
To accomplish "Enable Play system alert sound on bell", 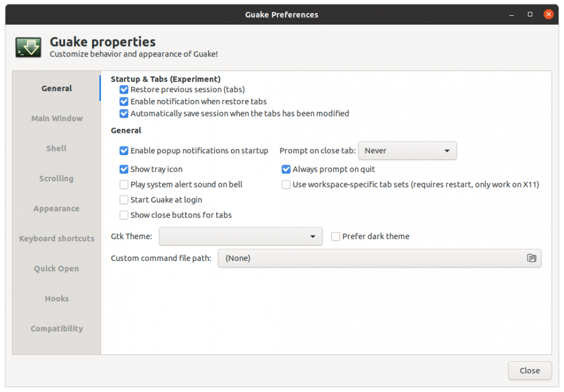I will pos(124,185).
